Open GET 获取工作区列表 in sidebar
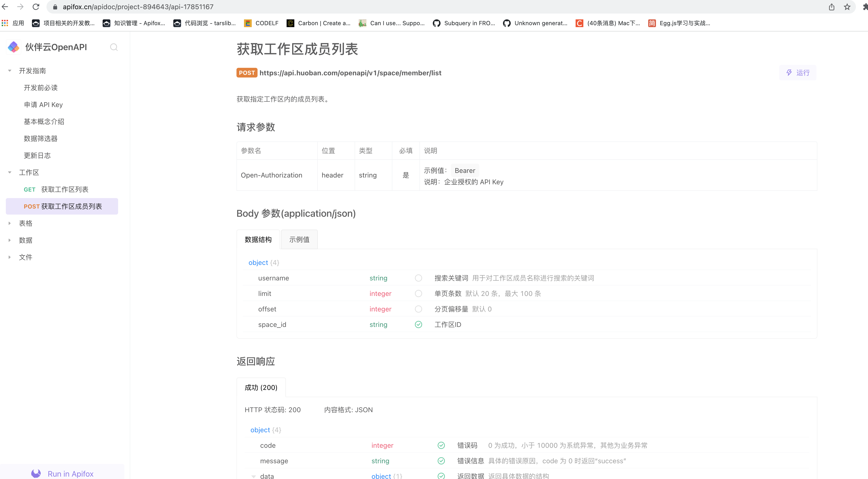This screenshot has height=479, width=868. (x=56, y=189)
